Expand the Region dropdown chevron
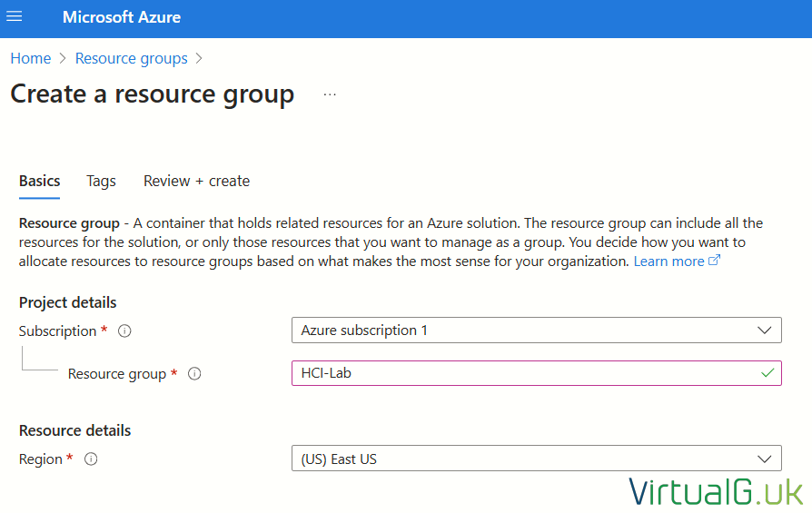 click(765, 459)
